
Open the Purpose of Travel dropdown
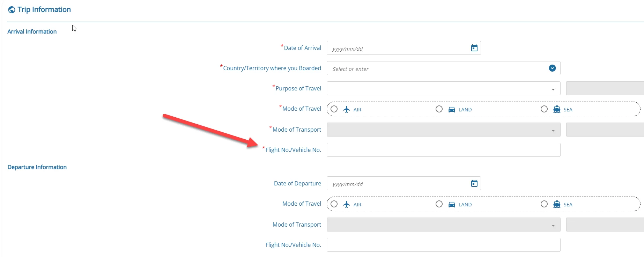click(553, 89)
